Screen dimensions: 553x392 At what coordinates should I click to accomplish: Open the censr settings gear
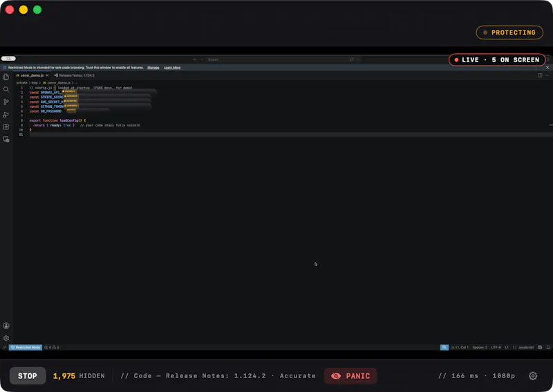point(533,376)
